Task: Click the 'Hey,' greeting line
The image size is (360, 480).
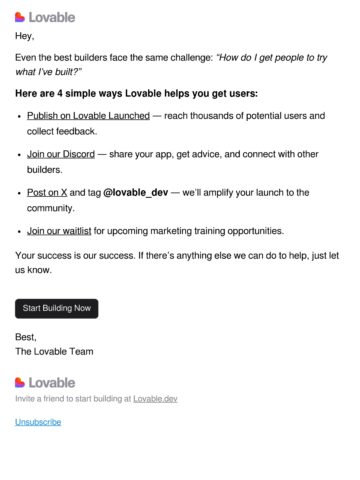Action: [x=25, y=36]
